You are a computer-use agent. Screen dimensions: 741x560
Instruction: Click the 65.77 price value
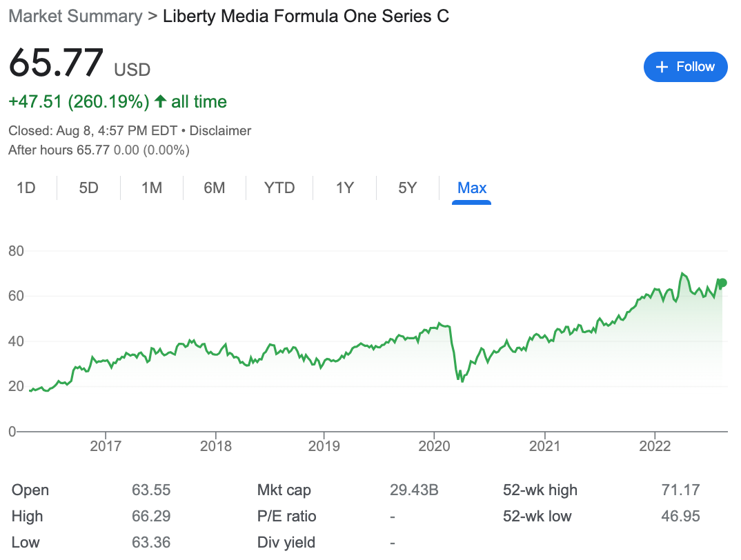(56, 62)
